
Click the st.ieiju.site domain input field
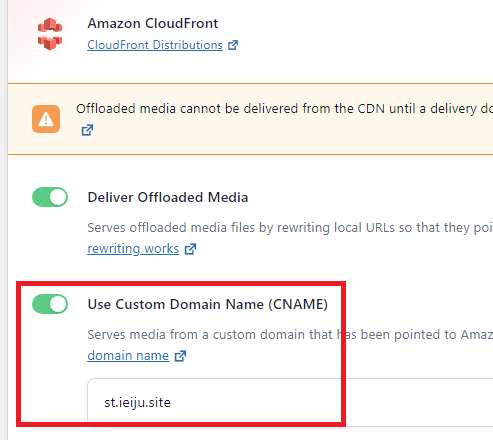tap(290, 402)
